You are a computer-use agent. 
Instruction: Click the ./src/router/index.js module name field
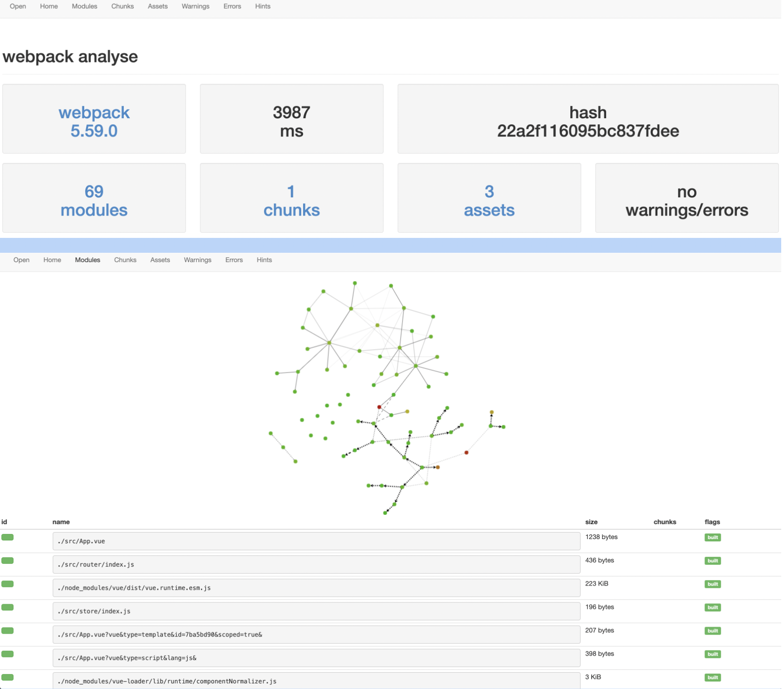tap(316, 565)
